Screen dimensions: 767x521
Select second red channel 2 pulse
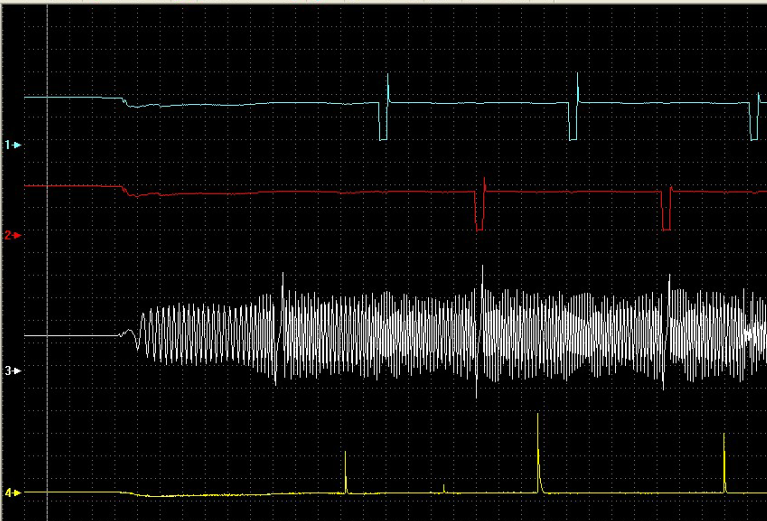(667, 208)
